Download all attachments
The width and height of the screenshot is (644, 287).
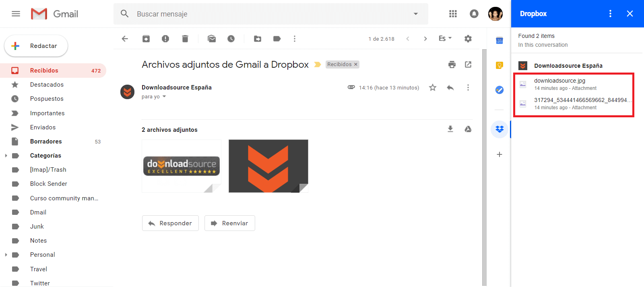pyautogui.click(x=450, y=129)
